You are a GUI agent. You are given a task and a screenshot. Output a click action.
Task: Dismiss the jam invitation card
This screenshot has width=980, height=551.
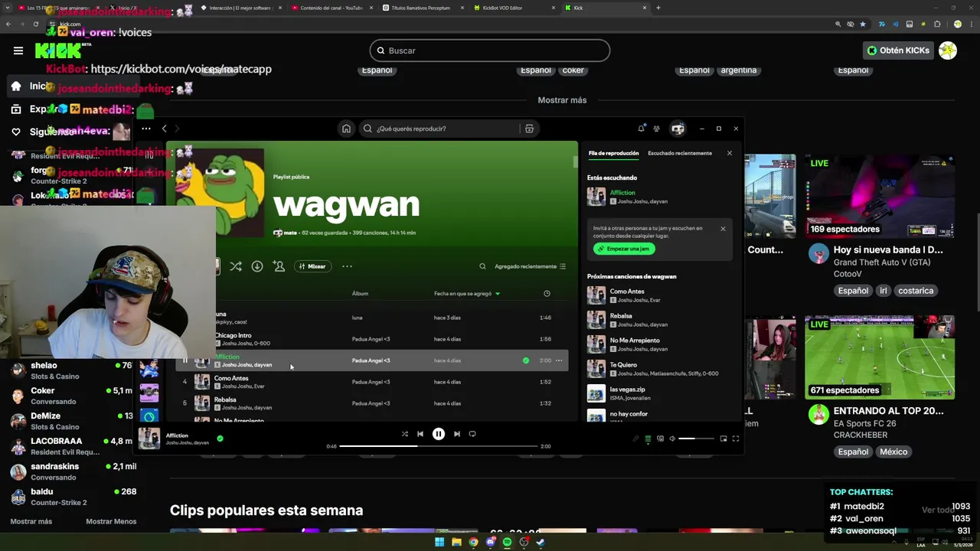[x=723, y=228]
